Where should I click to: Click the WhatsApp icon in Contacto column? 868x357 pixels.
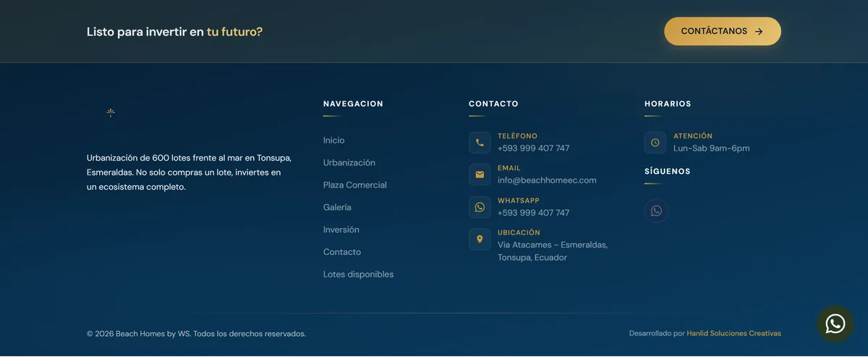click(x=480, y=207)
